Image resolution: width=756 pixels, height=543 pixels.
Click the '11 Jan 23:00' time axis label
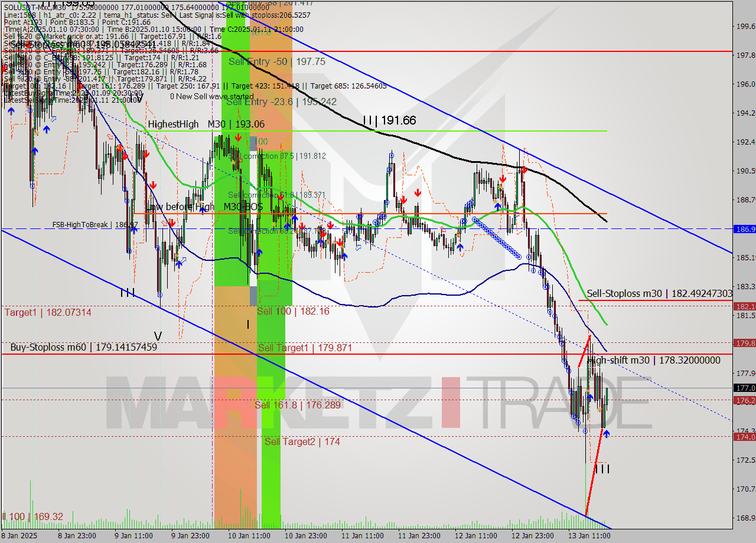[x=419, y=536]
